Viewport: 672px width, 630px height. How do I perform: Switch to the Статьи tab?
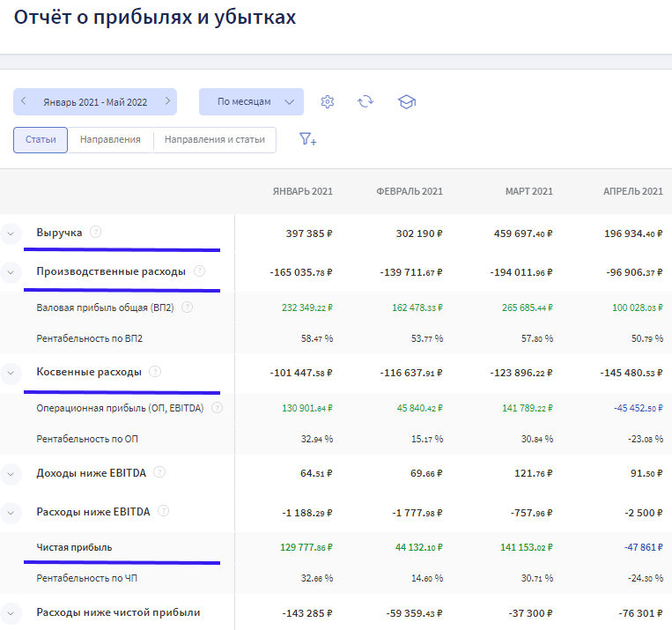[x=41, y=139]
